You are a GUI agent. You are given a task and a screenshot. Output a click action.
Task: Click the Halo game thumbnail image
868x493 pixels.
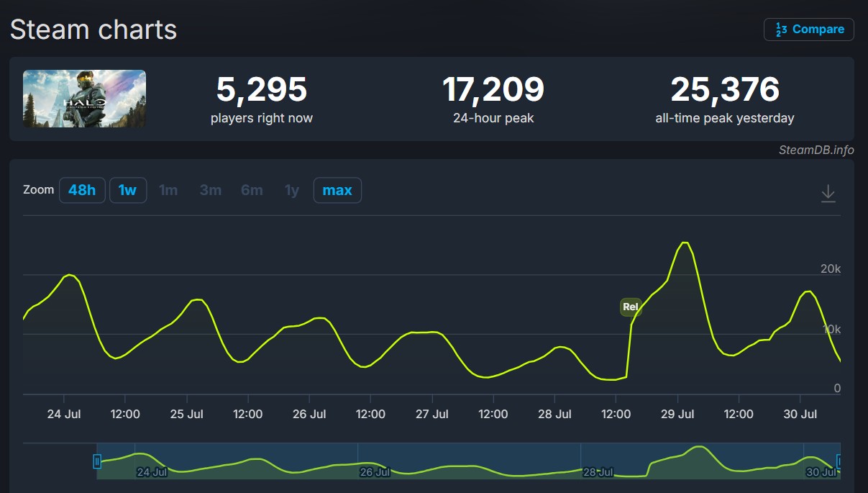coord(84,99)
